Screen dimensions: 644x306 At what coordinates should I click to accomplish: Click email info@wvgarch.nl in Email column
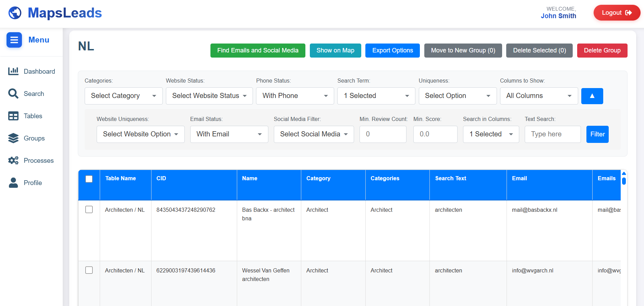pyautogui.click(x=533, y=270)
